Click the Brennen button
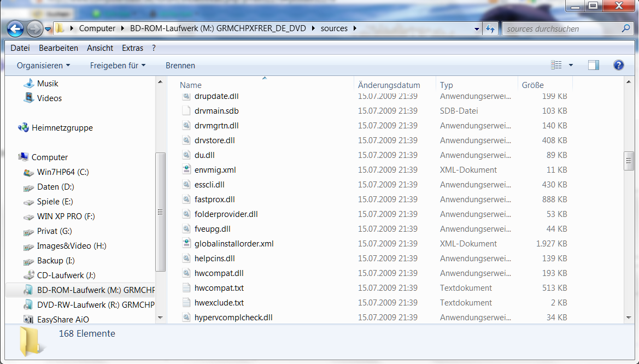 (x=180, y=65)
